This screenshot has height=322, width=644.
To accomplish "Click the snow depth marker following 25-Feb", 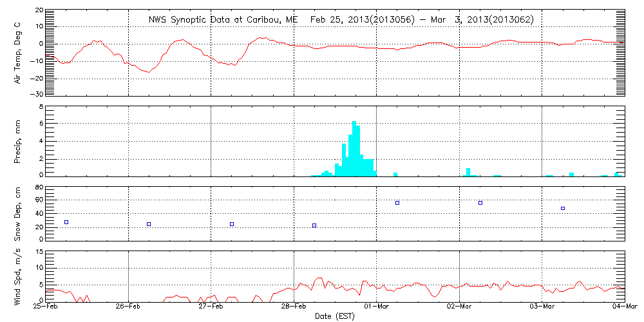I will (66, 222).
